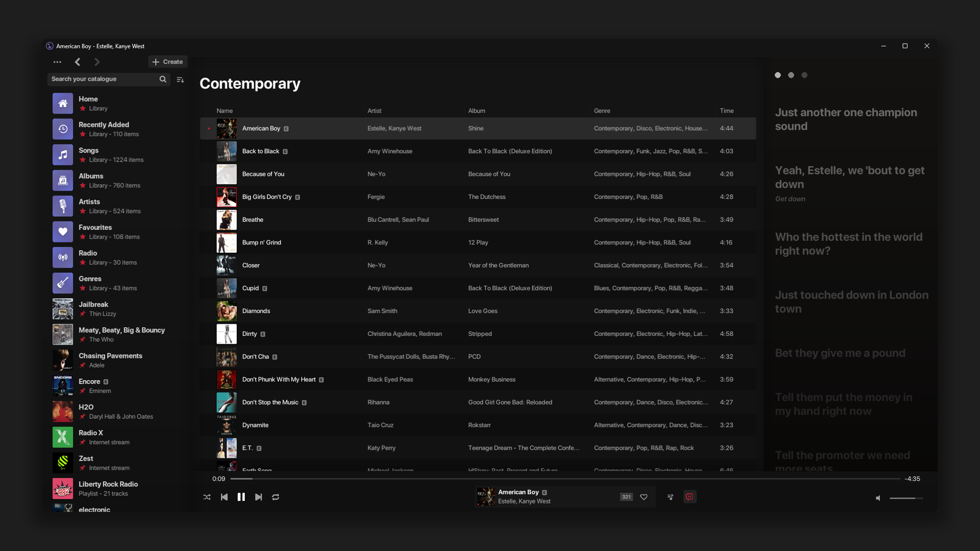This screenshot has width=980, height=551.
Task: Favourite American Boy with heart icon
Action: (x=644, y=497)
